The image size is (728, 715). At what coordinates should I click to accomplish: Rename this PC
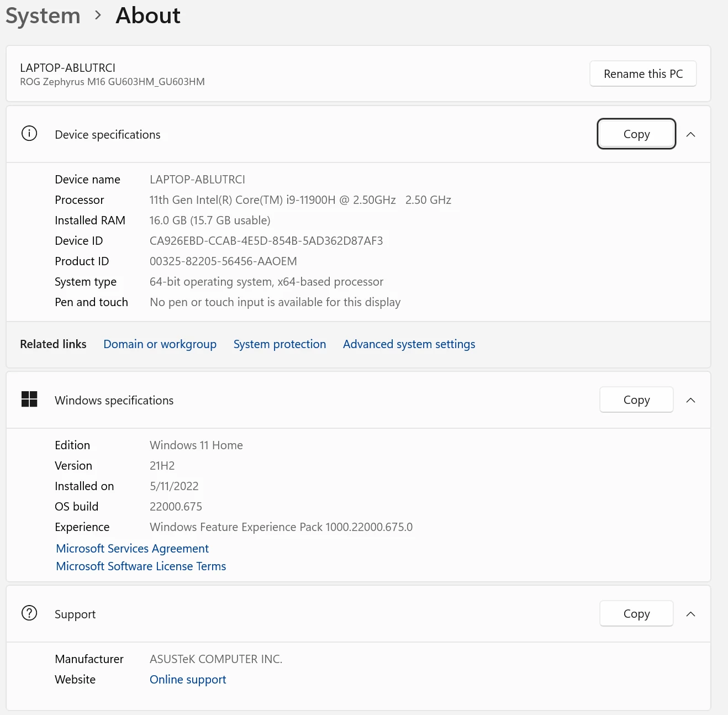click(x=643, y=73)
